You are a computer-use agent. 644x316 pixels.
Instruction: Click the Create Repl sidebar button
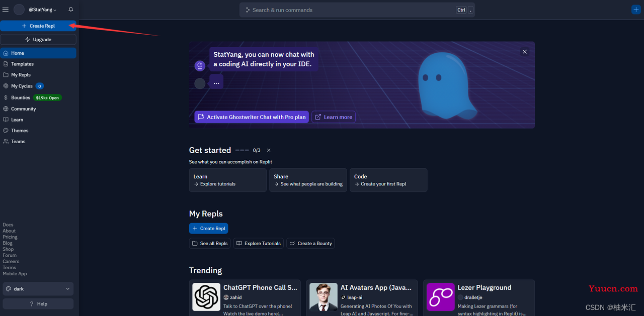[38, 26]
